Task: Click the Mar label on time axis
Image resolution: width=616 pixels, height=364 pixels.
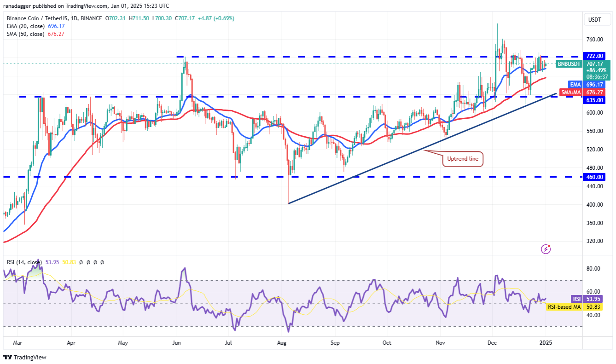Action: coord(17,343)
